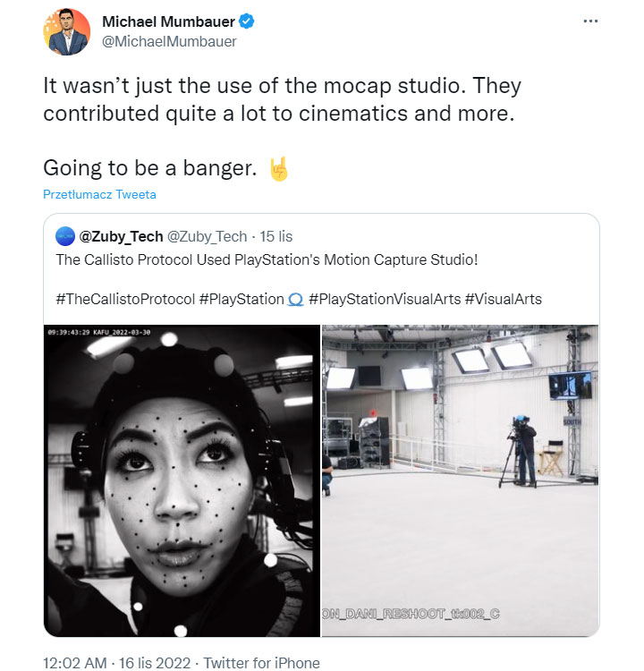
Task: Open the @MichaelMumbauer handle link
Action: click(x=170, y=41)
